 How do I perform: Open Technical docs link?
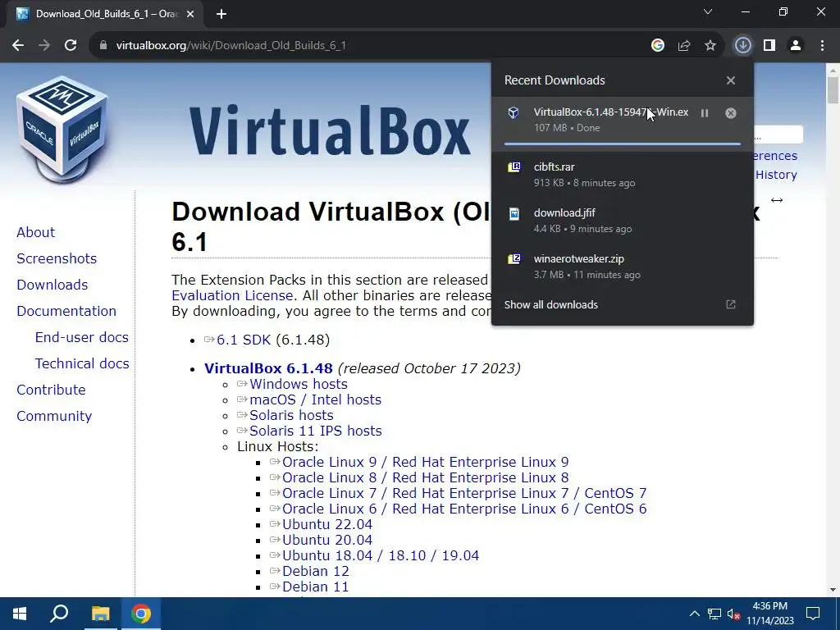82,363
